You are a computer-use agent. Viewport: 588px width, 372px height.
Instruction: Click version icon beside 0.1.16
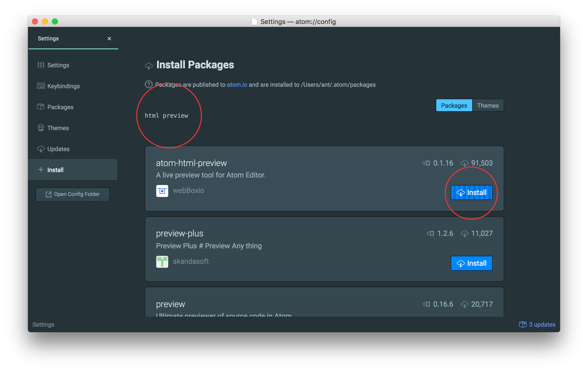[x=426, y=163]
